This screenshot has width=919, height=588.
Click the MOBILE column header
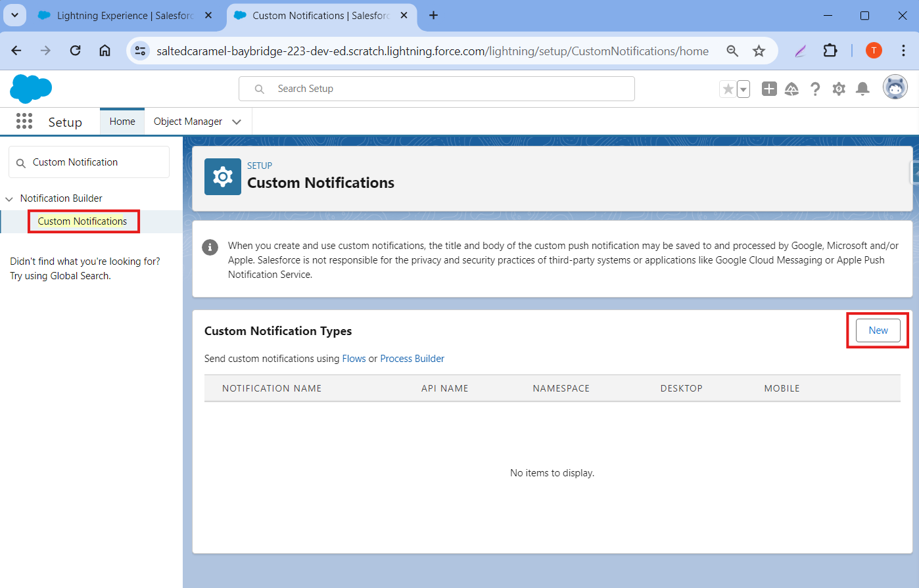(782, 388)
